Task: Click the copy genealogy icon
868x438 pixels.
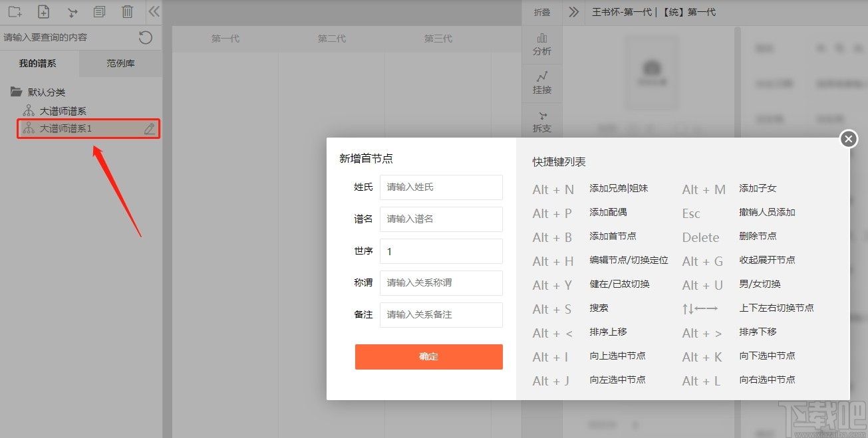Action: click(x=100, y=11)
